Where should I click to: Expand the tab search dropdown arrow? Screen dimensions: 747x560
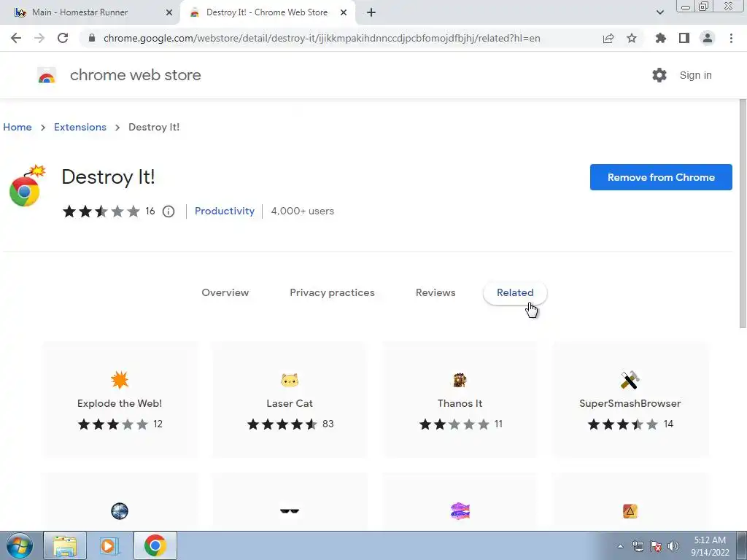659,13
